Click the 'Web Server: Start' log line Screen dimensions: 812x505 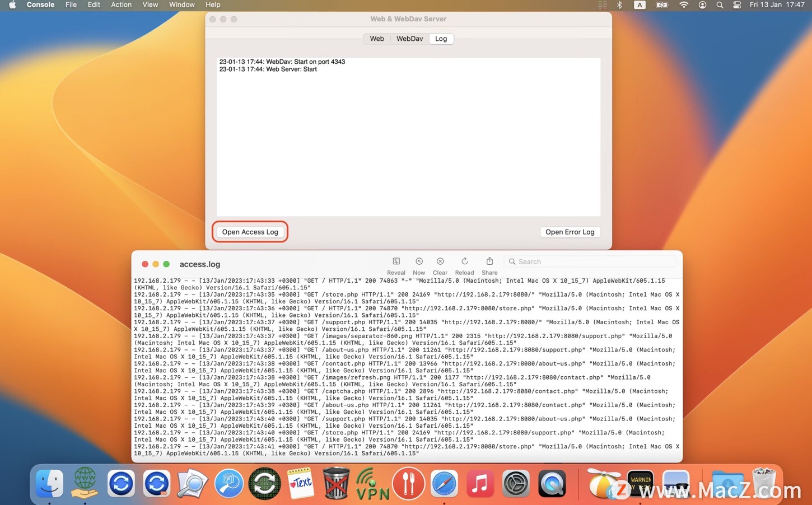[x=268, y=69]
